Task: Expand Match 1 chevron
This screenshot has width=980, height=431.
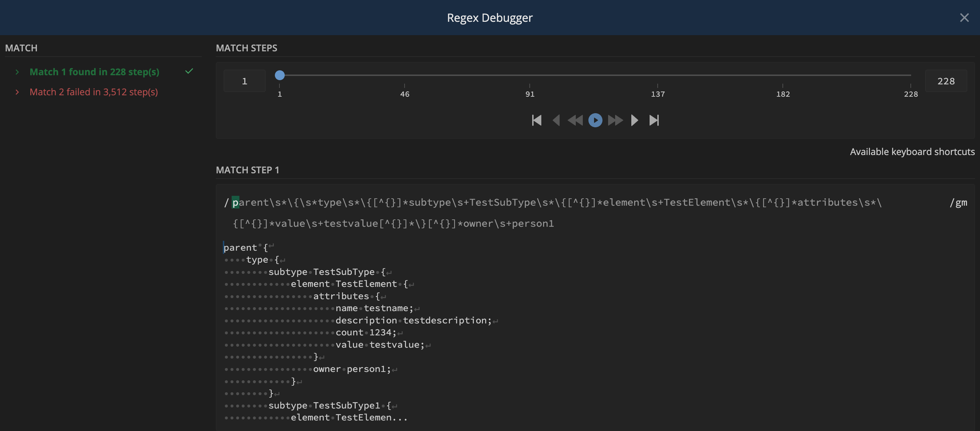Action: click(x=17, y=72)
